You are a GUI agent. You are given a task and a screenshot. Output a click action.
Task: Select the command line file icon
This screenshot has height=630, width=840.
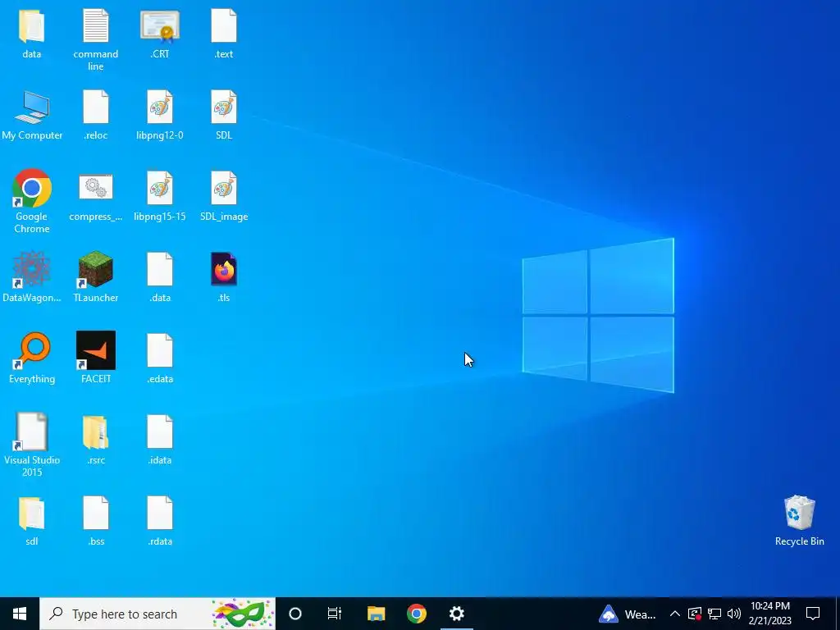coord(96,25)
